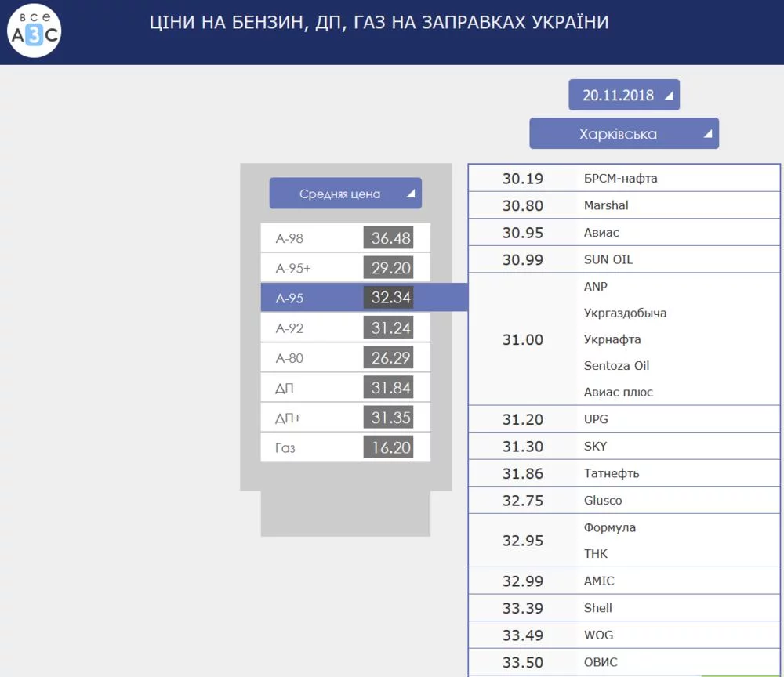Click the Укрнафта station name

click(x=612, y=339)
